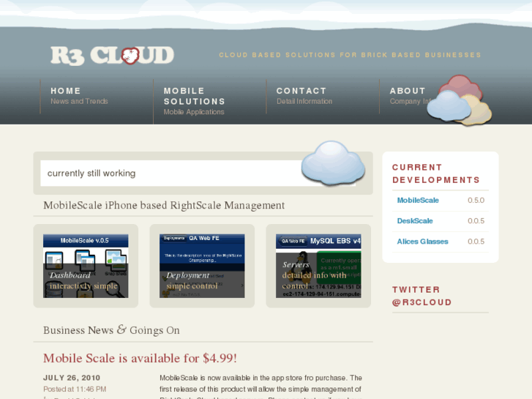Image resolution: width=532 pixels, height=399 pixels.
Task: Click the Current Developments heading
Action: point(436,174)
